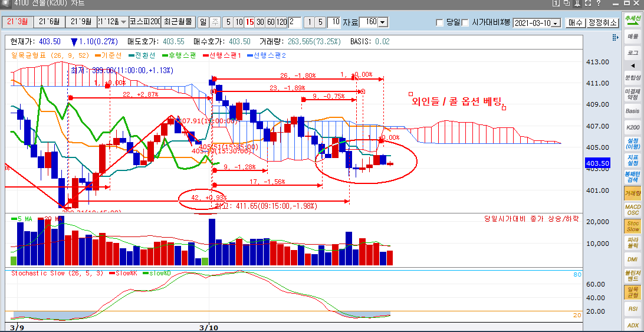The width and height of the screenshot is (644, 332).
Task: Check the 시가대비%봉 checkbox
Action: tap(465, 22)
